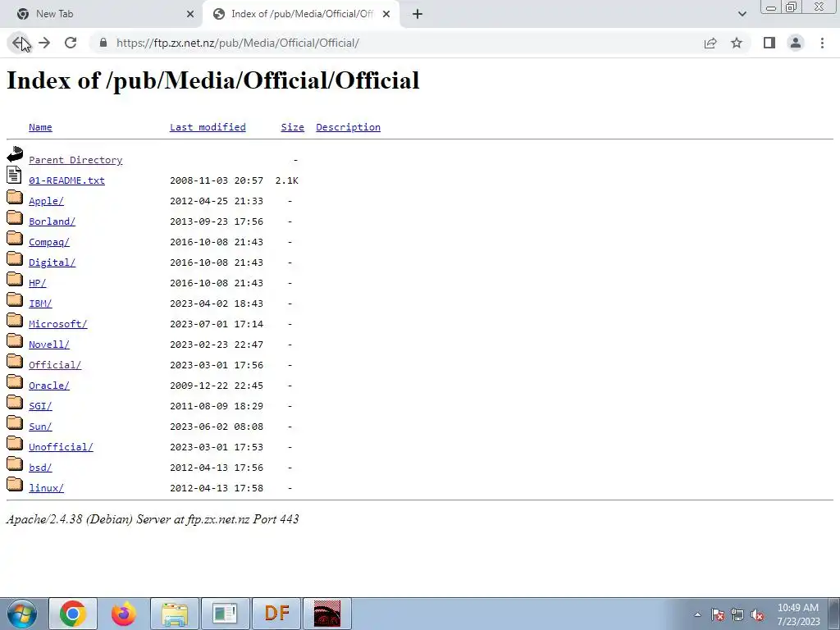
Task: Click the browser forward arrow
Action: [44, 43]
